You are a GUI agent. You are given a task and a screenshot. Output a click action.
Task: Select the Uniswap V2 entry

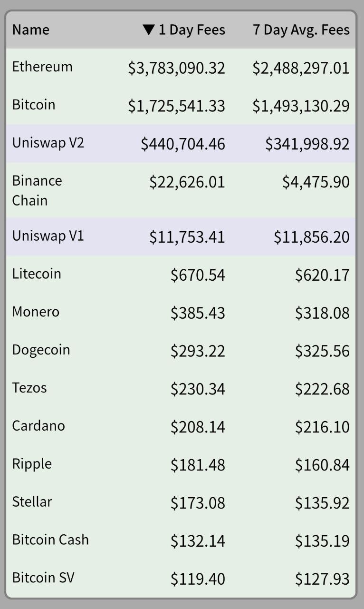pyautogui.click(x=48, y=143)
